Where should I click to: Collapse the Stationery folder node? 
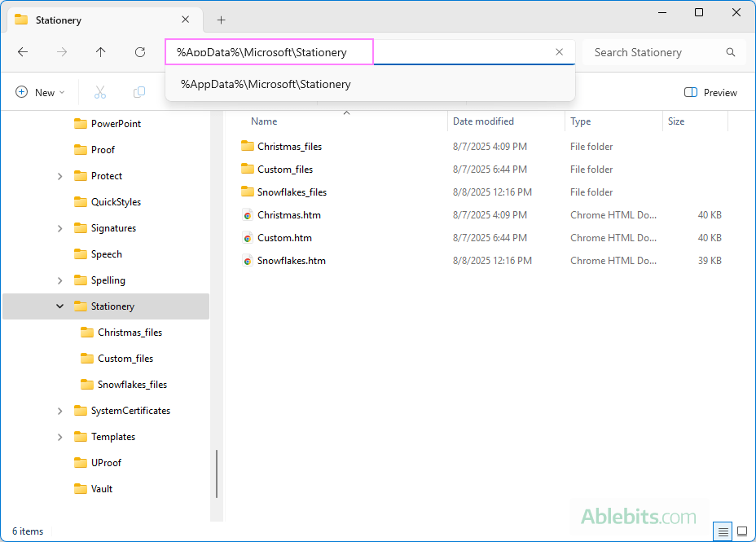[59, 306]
